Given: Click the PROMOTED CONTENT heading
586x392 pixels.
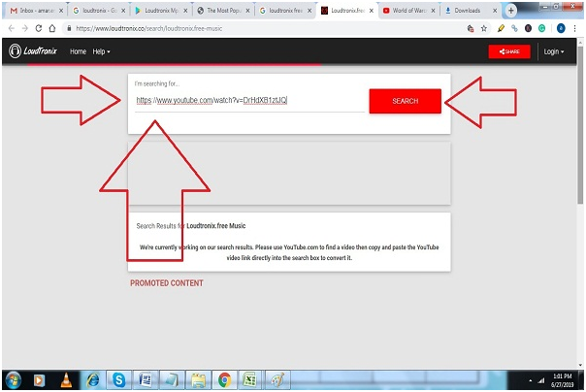Looking at the screenshot, I should click(167, 283).
